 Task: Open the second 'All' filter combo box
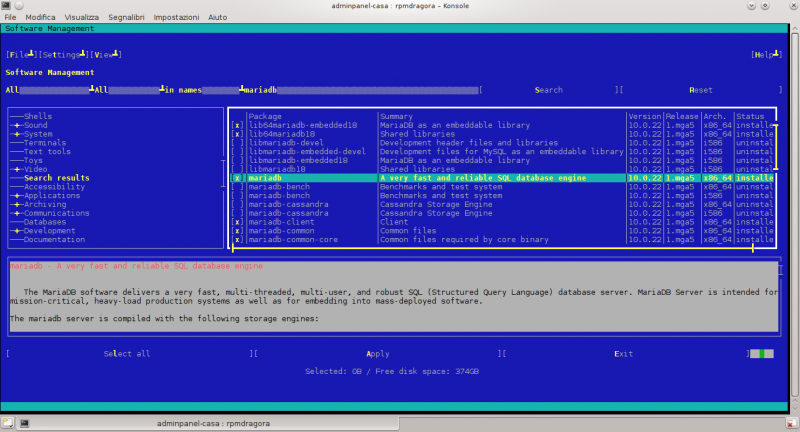click(129, 90)
